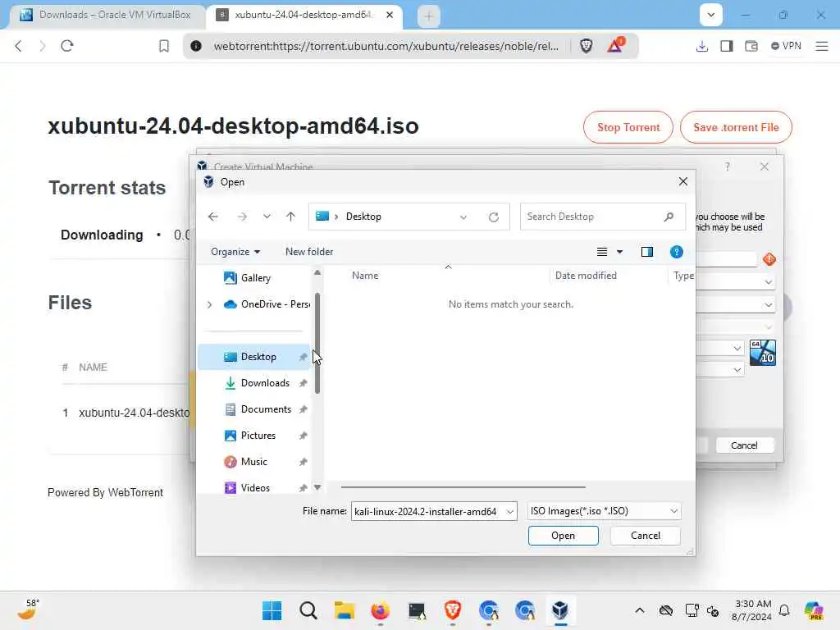Screen dimensions: 840x630
Task: Click the horizontal scrollbar in file list
Action: 463,487
